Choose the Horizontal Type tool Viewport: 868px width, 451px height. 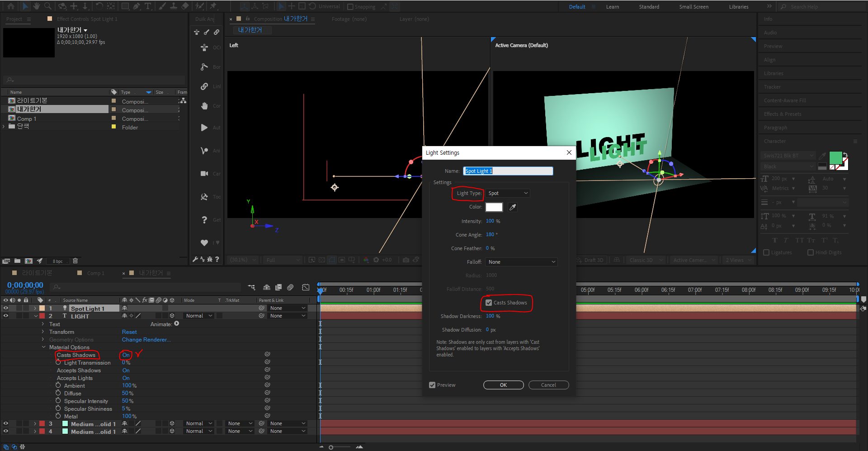(x=148, y=6)
